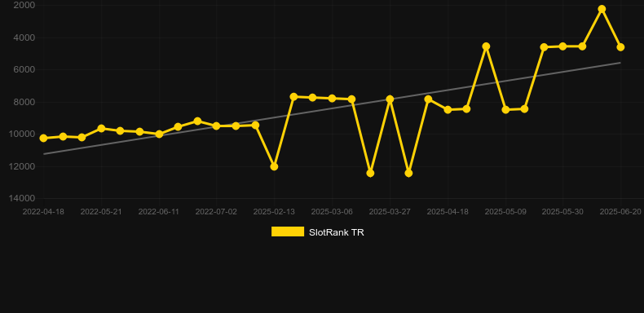
Task: Click the 2000 y-axis label
Action: click(x=24, y=6)
